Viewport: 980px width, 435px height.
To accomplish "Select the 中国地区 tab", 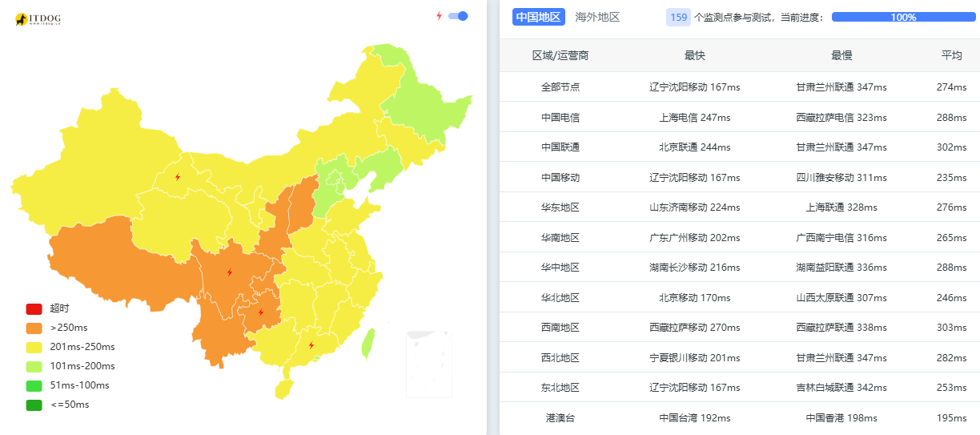I will (x=539, y=17).
